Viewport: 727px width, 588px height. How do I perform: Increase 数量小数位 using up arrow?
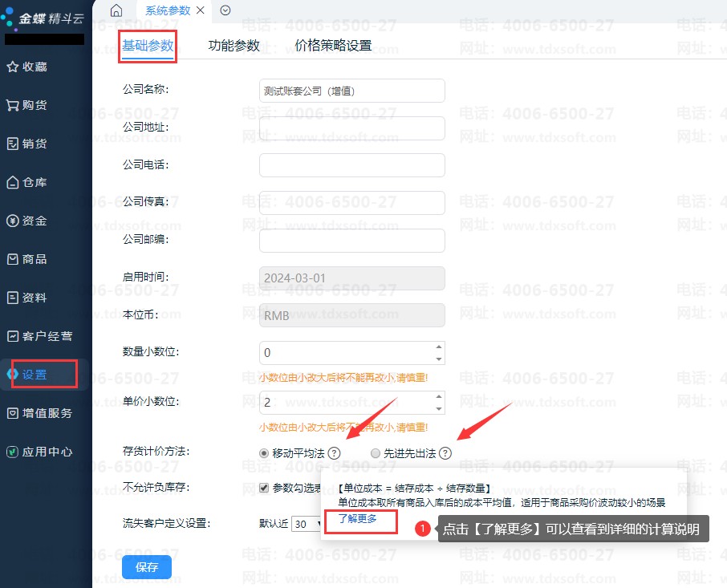point(438,347)
